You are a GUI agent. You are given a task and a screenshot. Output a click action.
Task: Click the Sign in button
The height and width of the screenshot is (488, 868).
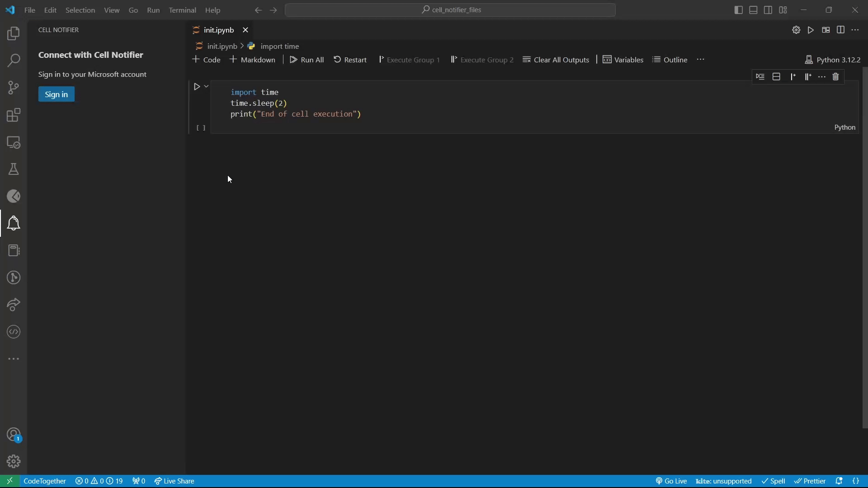(56, 94)
